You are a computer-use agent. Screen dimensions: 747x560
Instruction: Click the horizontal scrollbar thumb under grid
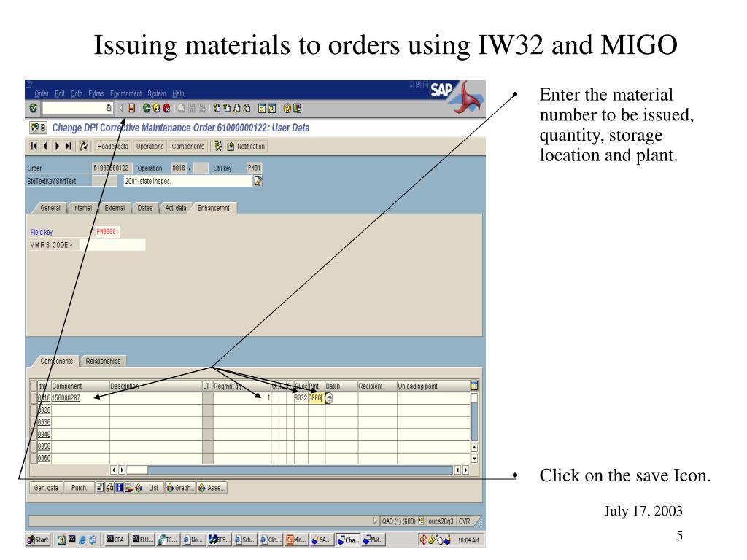click(137, 470)
